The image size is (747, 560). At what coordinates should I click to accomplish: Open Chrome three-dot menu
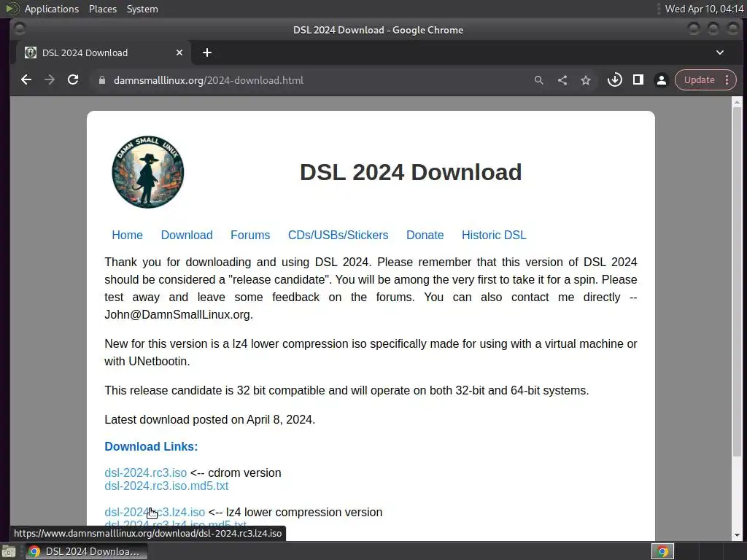[x=727, y=80]
